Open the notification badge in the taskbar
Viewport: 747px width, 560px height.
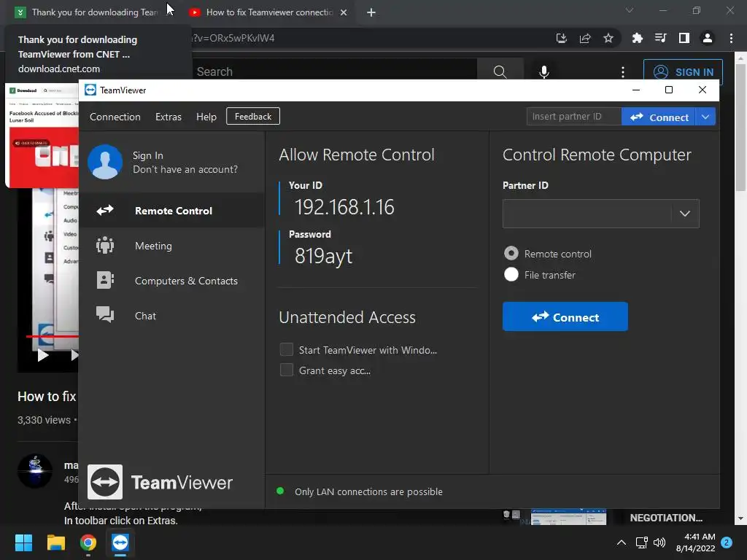tap(727, 542)
